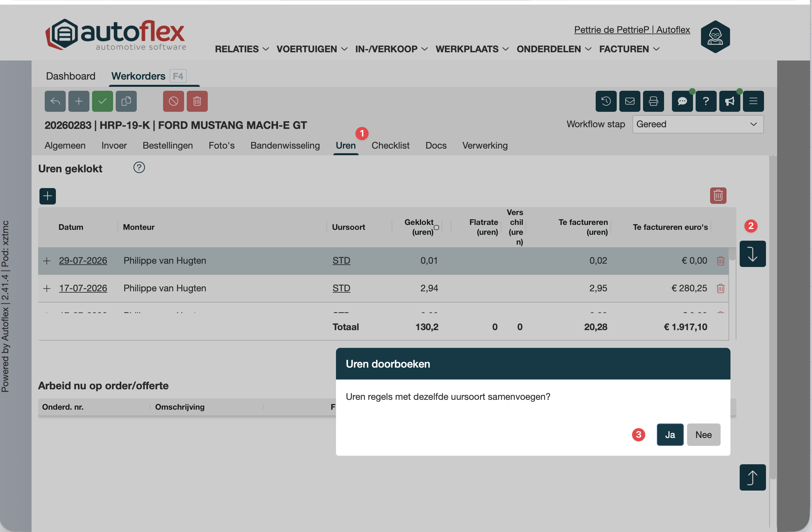Open the Checklist tab
Image resolution: width=812 pixels, height=532 pixels.
pos(390,146)
